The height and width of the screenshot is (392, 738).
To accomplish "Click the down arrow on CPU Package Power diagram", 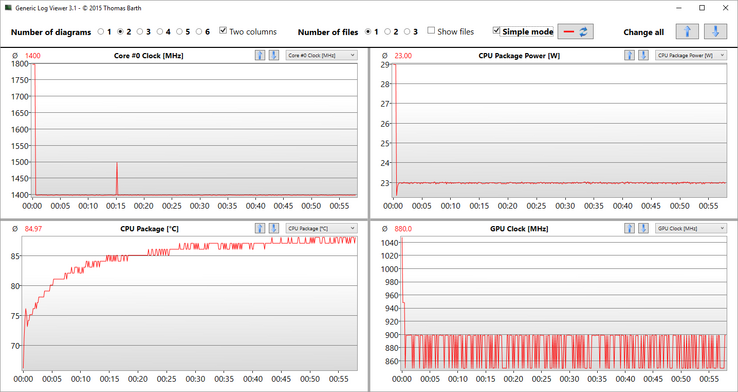I will click(643, 56).
